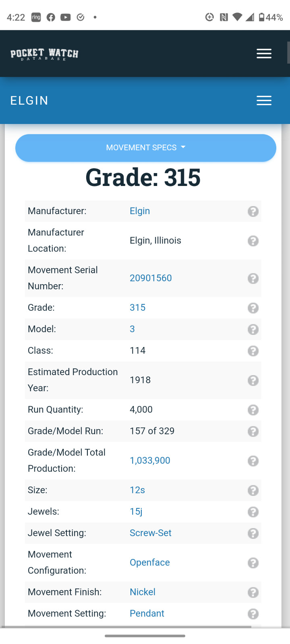
Task: Select the ELGIN section title
Action: point(29,101)
